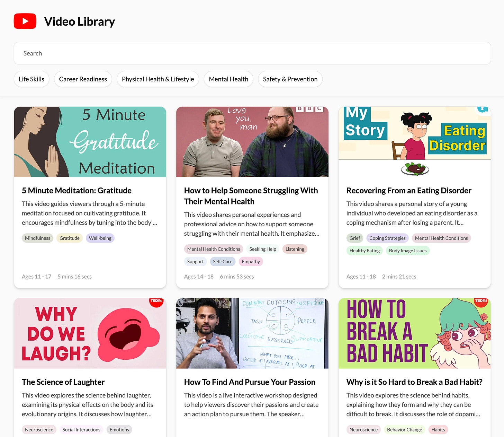Open the passion workshop whiteboard thumbnail
Viewport: 504px width, 437px height.
click(252, 333)
